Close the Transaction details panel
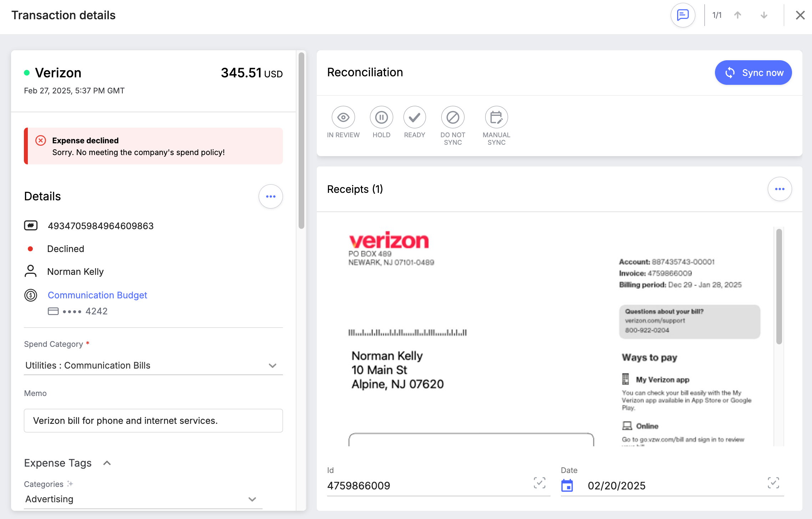This screenshot has width=812, height=519. (x=800, y=15)
